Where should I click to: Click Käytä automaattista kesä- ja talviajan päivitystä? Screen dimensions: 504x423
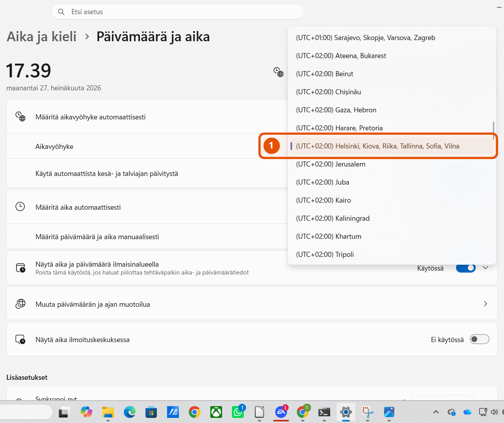point(107,174)
